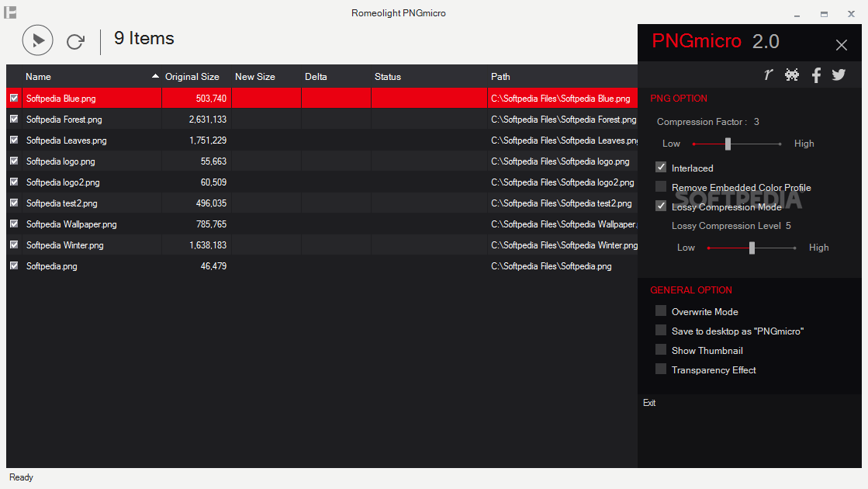
Task: Select the Softpedia Winter.png file name
Action: (64, 244)
